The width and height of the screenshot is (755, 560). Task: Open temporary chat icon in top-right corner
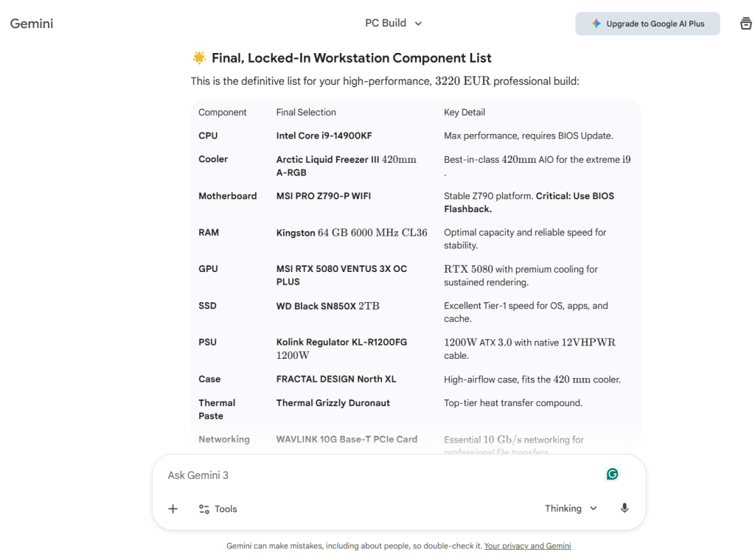tap(745, 24)
